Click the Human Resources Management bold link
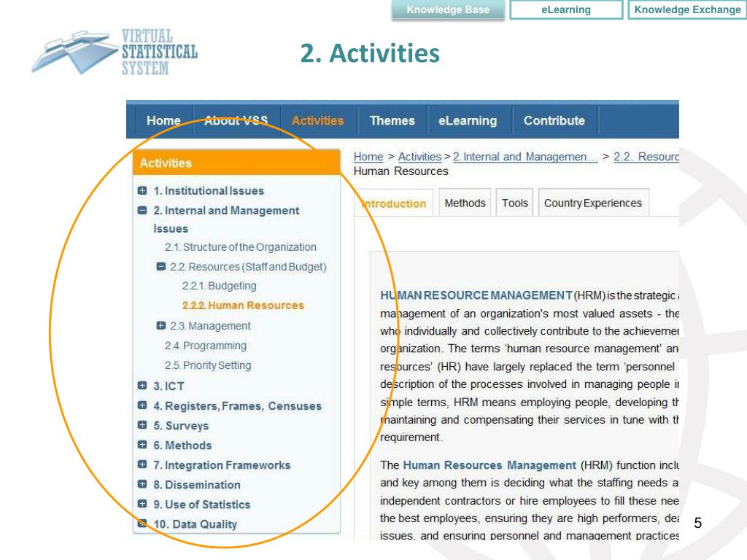The image size is (747, 560). [x=489, y=465]
